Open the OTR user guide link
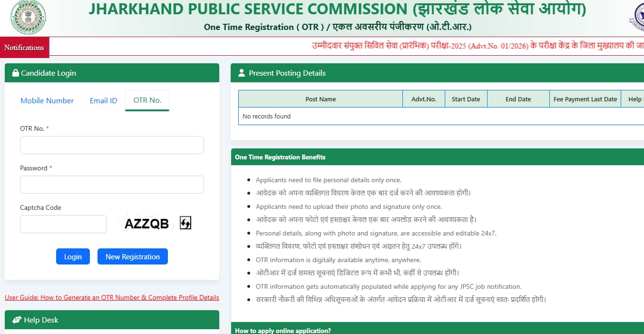This screenshot has width=644, height=334. (112, 297)
